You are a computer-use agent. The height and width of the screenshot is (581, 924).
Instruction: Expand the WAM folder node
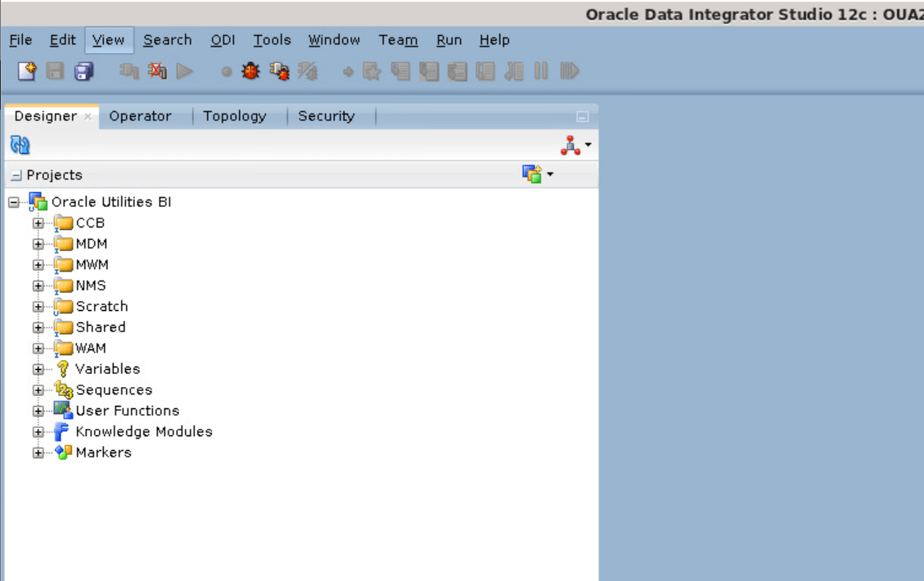[37, 348]
